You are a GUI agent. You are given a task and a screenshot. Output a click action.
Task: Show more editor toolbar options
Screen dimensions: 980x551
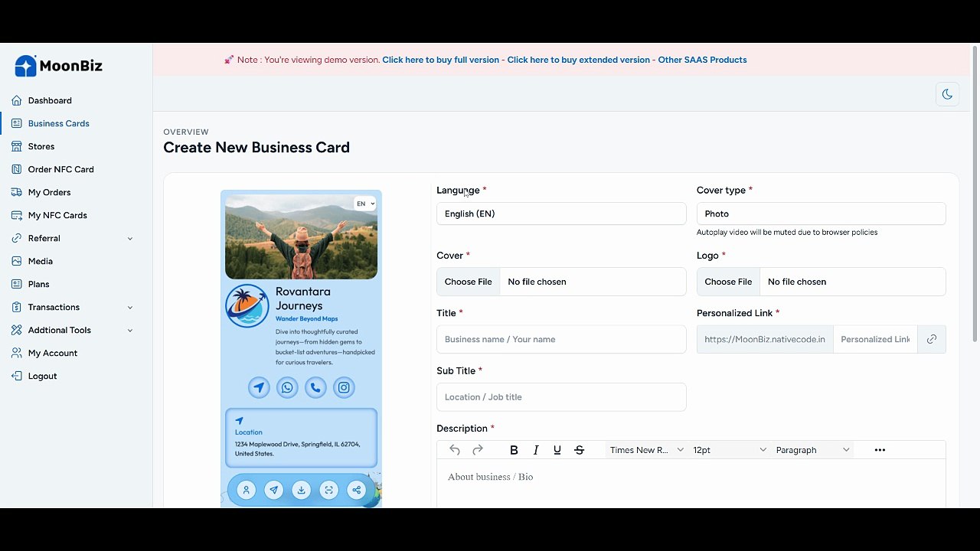880,450
